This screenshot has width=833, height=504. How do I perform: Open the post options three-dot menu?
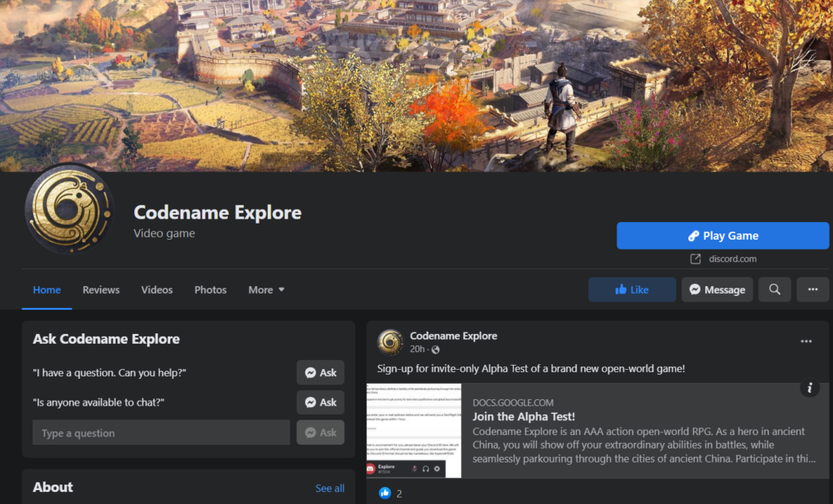[806, 341]
